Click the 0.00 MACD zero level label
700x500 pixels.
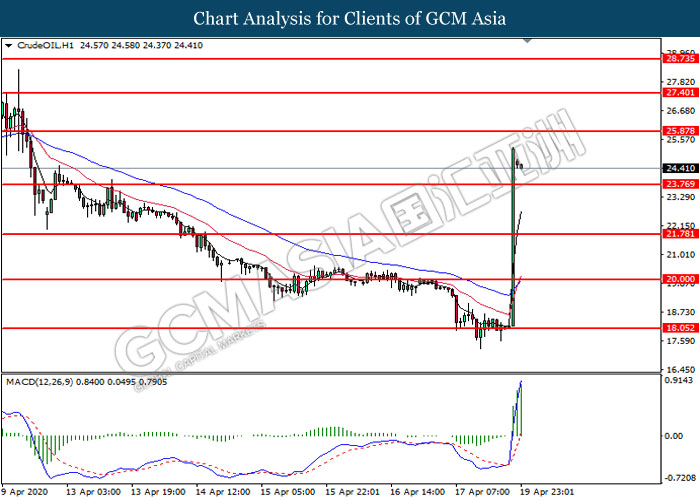pyautogui.click(x=674, y=436)
